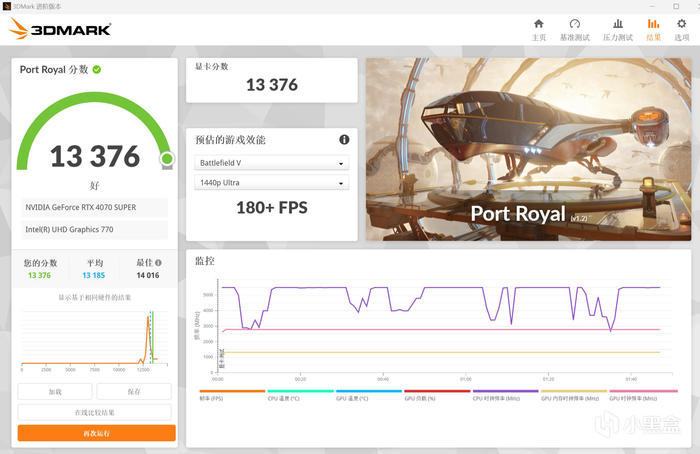Toggle the GPU 时钟频率 pink legend line
Screen dimensions: 700x454
tap(643, 395)
